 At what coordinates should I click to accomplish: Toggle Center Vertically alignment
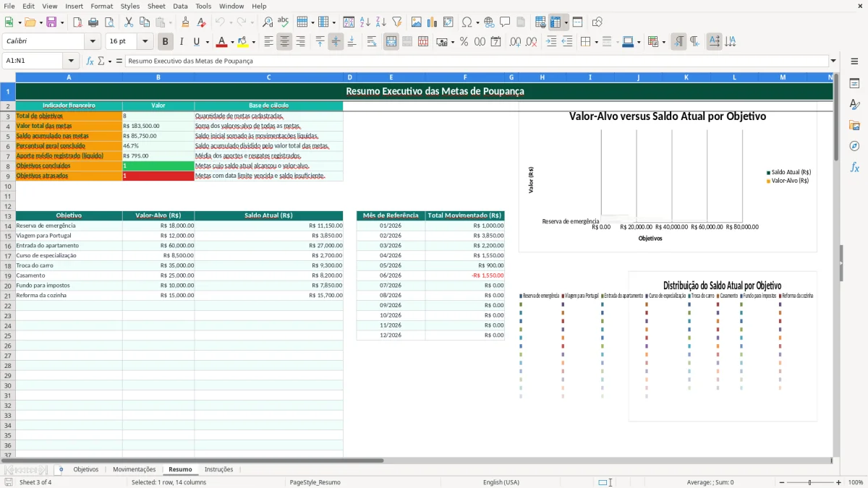tap(336, 42)
